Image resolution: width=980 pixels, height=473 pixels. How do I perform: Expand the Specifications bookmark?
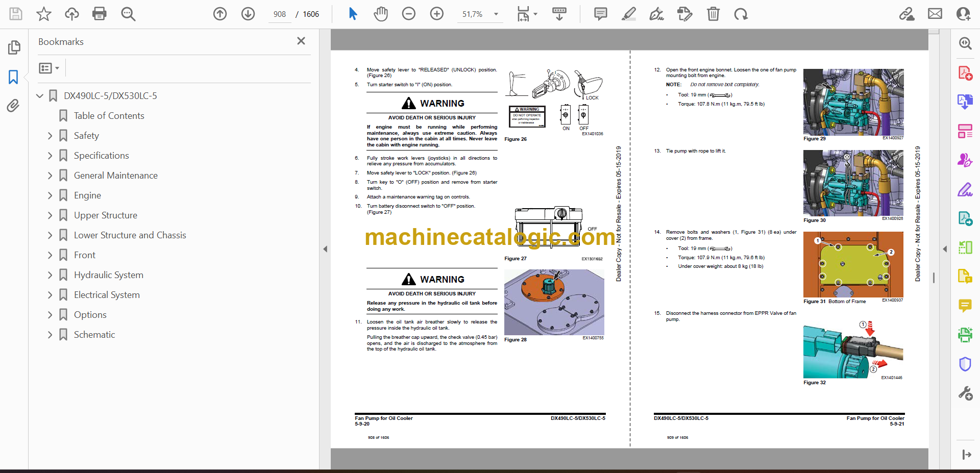pyautogui.click(x=50, y=156)
